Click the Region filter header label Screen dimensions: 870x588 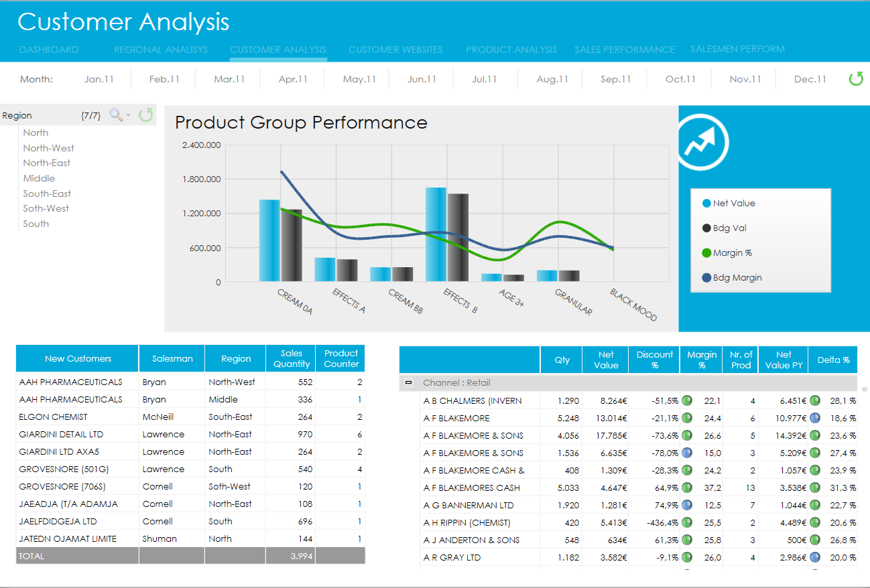(17, 115)
